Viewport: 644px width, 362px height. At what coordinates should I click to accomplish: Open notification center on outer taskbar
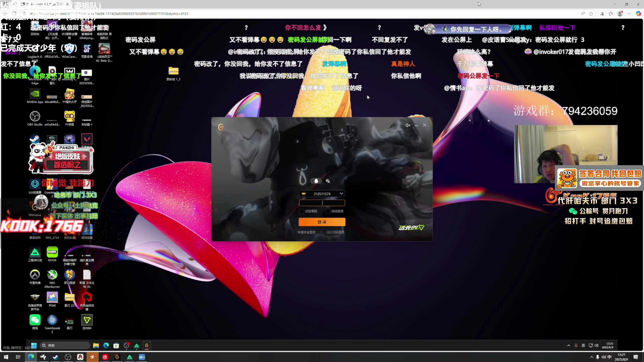[636, 357]
